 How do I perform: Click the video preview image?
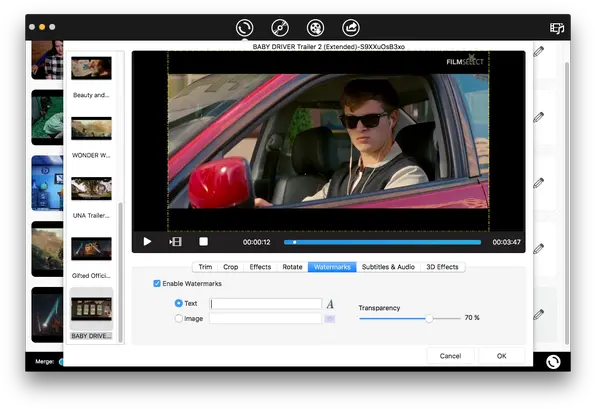(328, 141)
